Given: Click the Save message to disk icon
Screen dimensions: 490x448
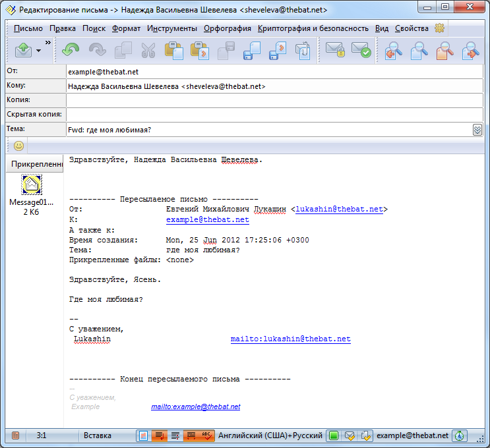Looking at the screenshot, I should click(x=252, y=50).
